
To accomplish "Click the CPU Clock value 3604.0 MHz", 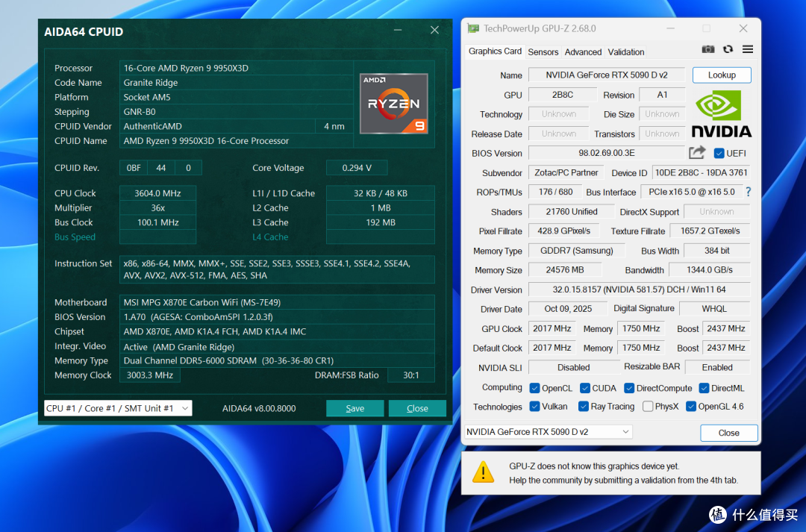I will [x=157, y=193].
